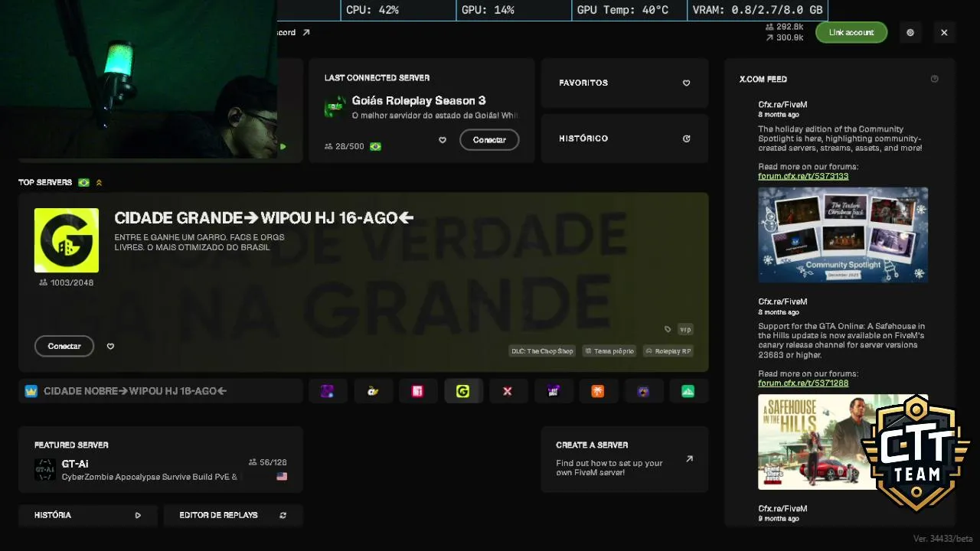Open the Community Spotlight image
Screen dimensions: 980x551
(x=843, y=235)
